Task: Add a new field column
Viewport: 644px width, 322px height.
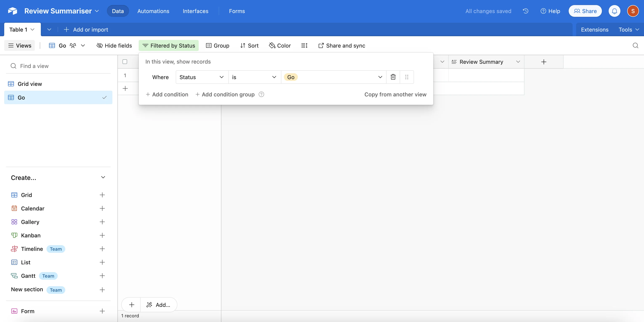Action: (543, 62)
